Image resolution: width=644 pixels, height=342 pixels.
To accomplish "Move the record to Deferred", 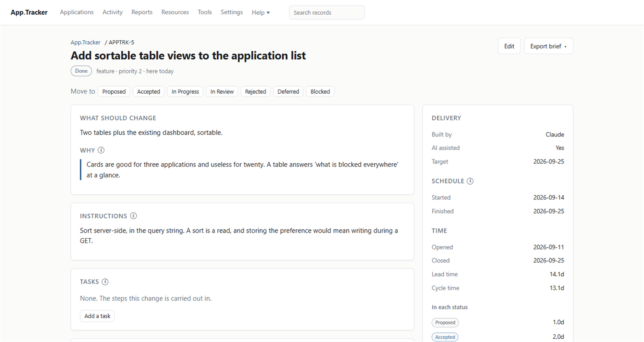I will pos(288,91).
